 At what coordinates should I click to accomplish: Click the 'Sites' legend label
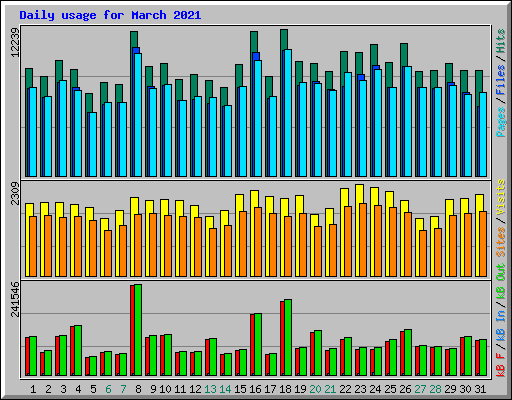pos(501,242)
